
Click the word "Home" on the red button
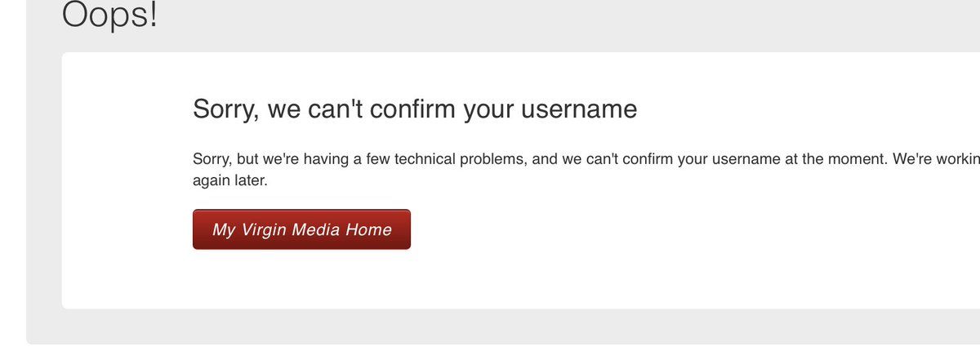click(x=368, y=230)
